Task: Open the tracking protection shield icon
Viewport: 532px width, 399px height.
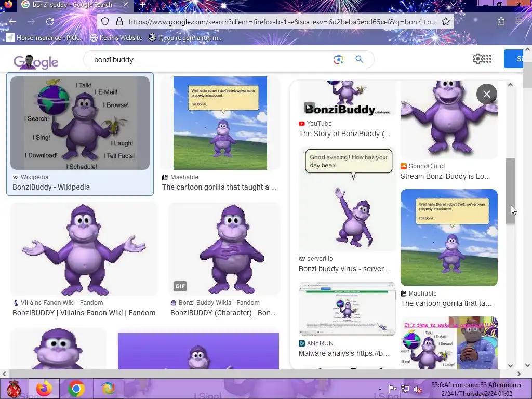Action: (x=105, y=22)
